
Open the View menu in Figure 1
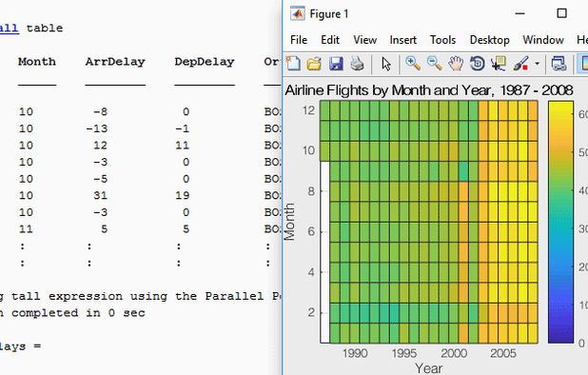(364, 40)
